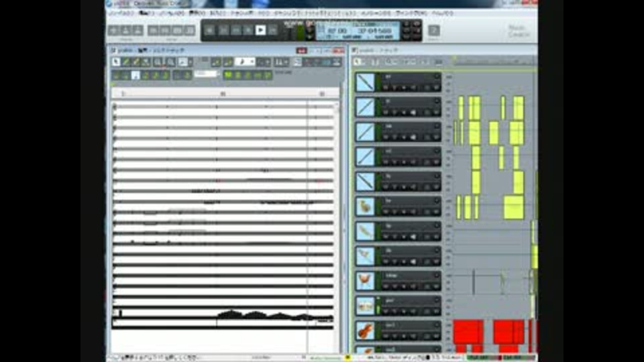Image resolution: width=644 pixels, height=362 pixels.
Task: Select the pointer tool in the track view toolbar
Action: click(x=358, y=62)
